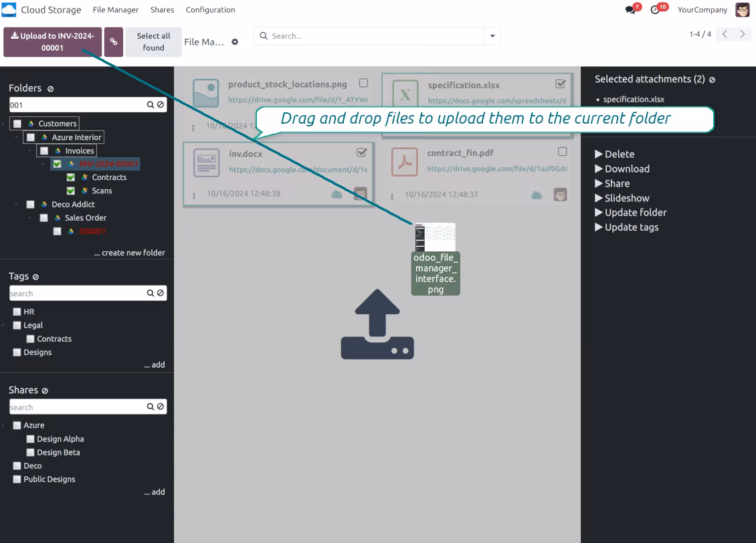Go to previous page arrow
The height and width of the screenshot is (543, 756).
coord(725,34)
